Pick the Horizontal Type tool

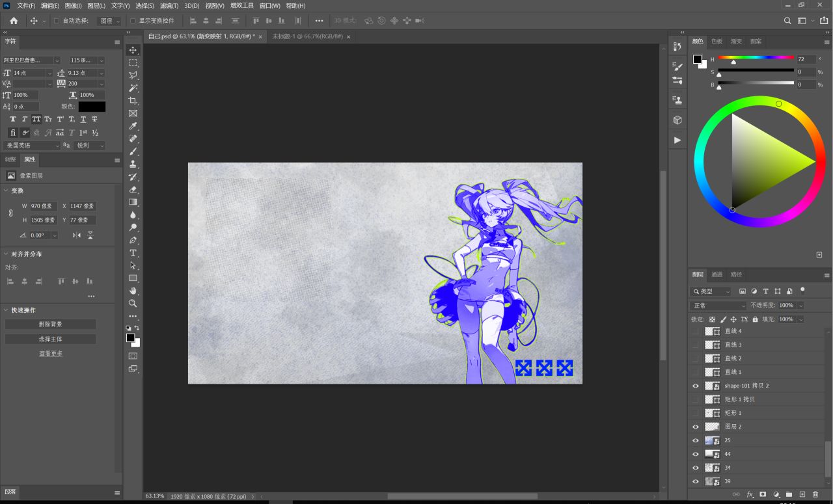point(133,253)
